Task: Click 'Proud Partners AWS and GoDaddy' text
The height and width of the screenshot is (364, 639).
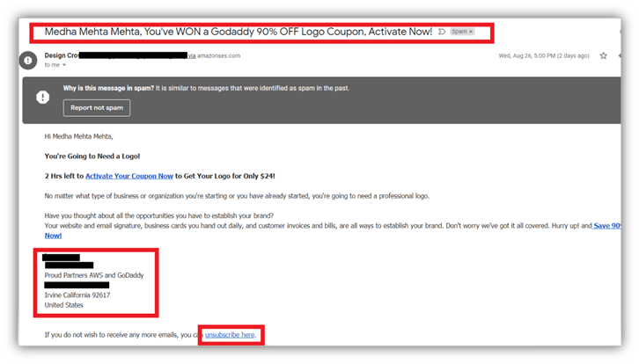Action: point(94,275)
